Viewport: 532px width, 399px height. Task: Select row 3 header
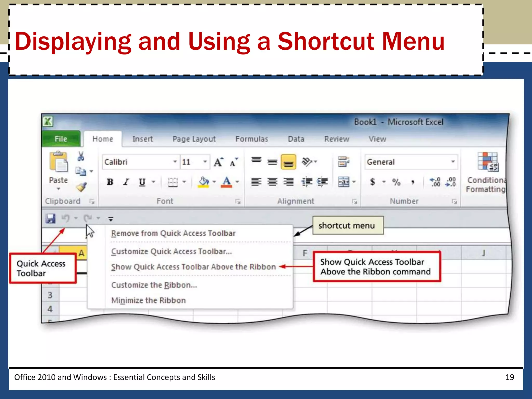click(50, 295)
